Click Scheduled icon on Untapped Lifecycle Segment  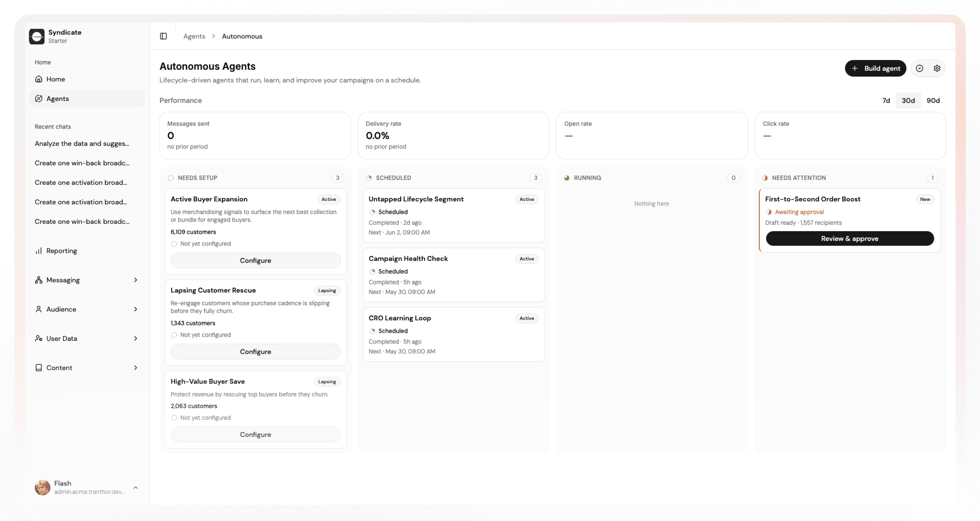(x=372, y=212)
